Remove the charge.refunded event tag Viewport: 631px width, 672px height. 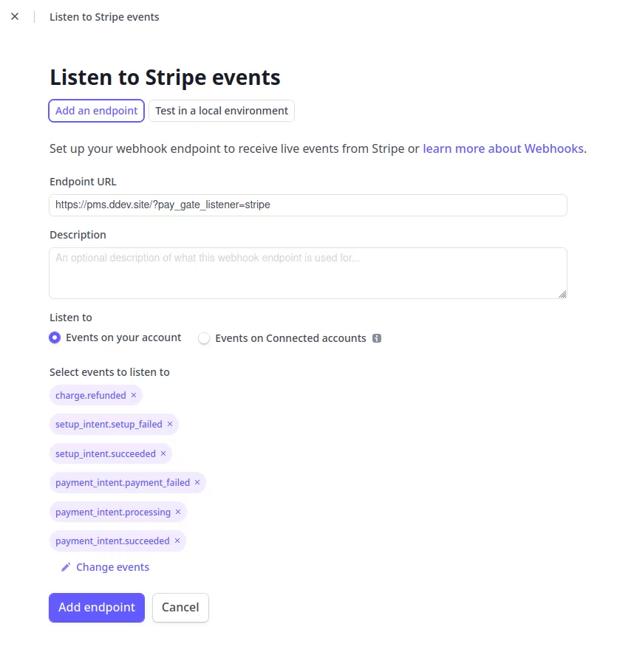coord(134,395)
